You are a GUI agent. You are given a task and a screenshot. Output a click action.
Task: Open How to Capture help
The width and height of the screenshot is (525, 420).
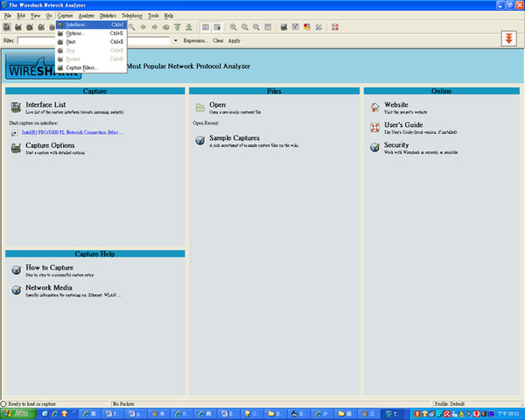pyautogui.click(x=50, y=268)
